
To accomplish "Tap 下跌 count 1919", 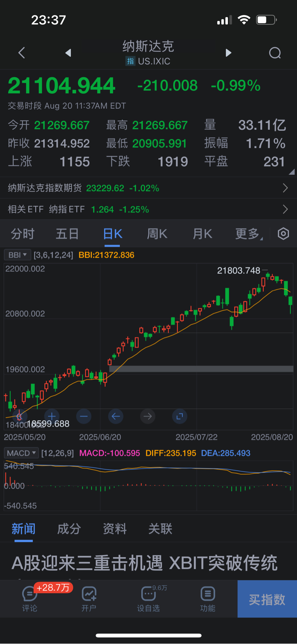I will click(173, 161).
